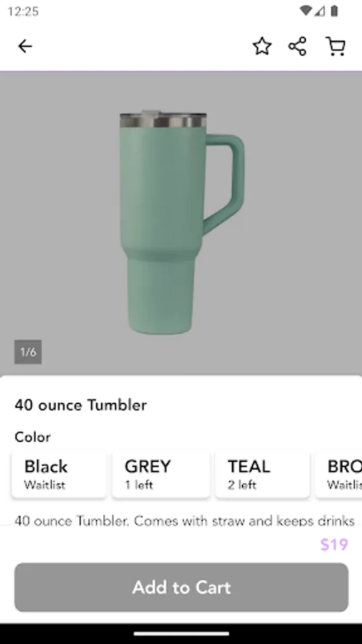The height and width of the screenshot is (644, 362).
Task: Expand the tumbler description text
Action: [185, 521]
